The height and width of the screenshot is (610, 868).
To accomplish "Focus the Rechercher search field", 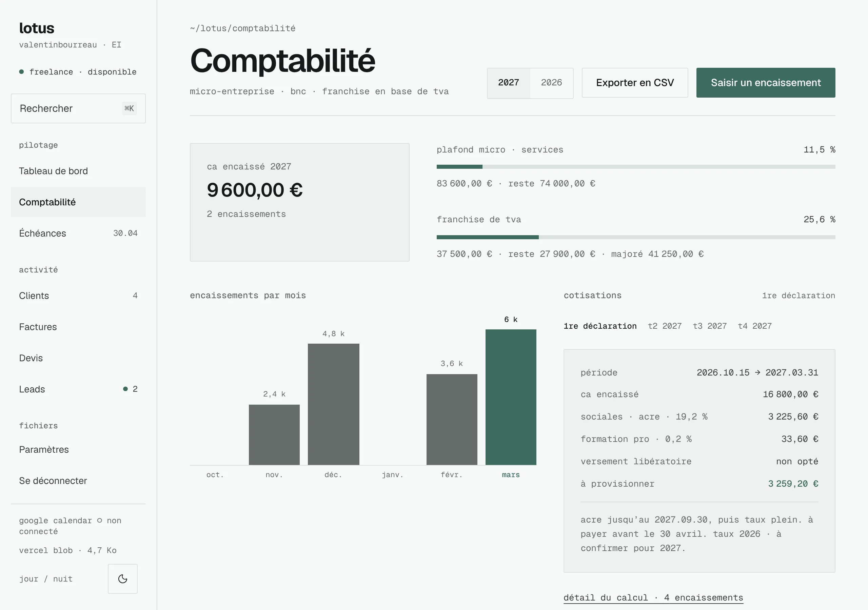I will [x=78, y=108].
